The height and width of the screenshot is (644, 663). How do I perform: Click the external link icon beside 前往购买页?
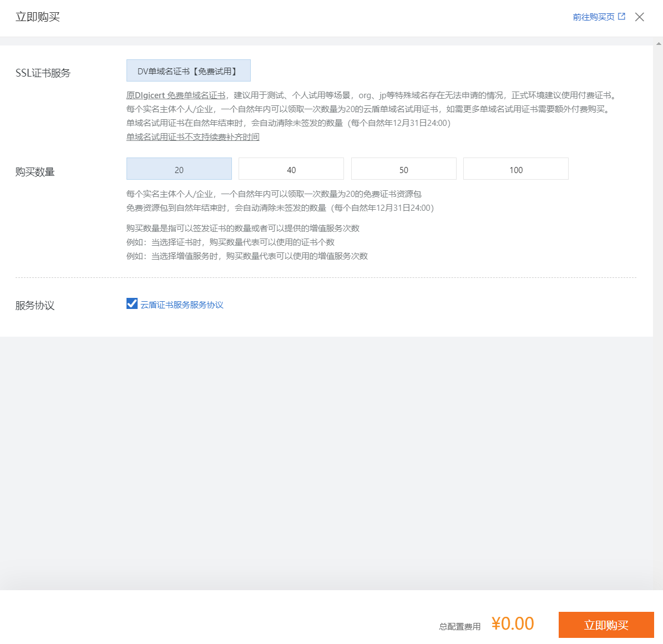[x=621, y=17]
